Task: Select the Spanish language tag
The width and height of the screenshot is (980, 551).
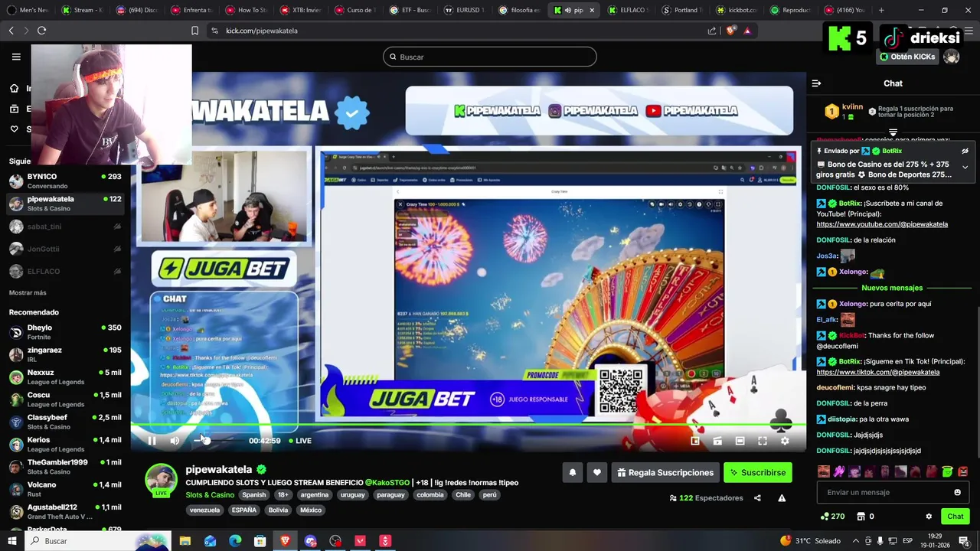Action: [254, 495]
